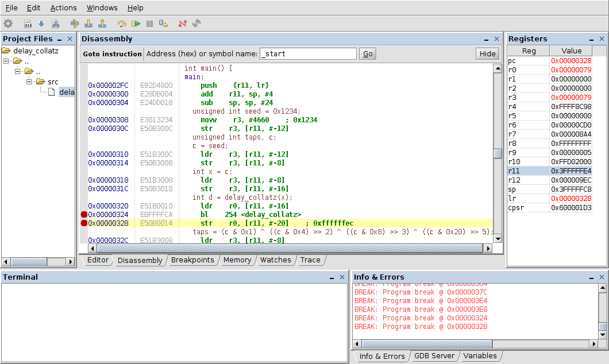This screenshot has height=364, width=609.
Task: Click the compile (010 file) icon
Action: coord(28,24)
